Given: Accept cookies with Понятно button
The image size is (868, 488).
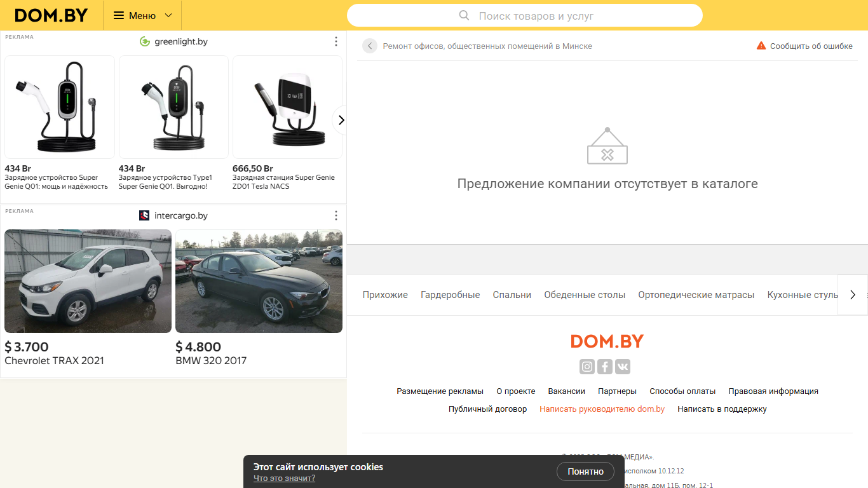Looking at the screenshot, I should [x=586, y=471].
